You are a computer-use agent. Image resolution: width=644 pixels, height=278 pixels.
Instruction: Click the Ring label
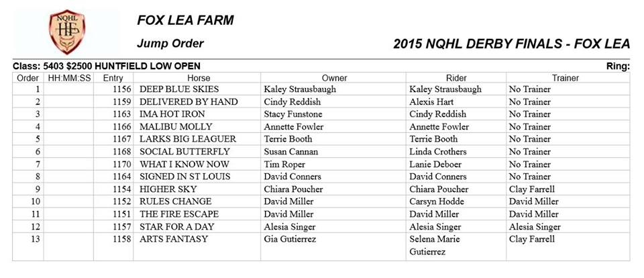[x=618, y=66]
